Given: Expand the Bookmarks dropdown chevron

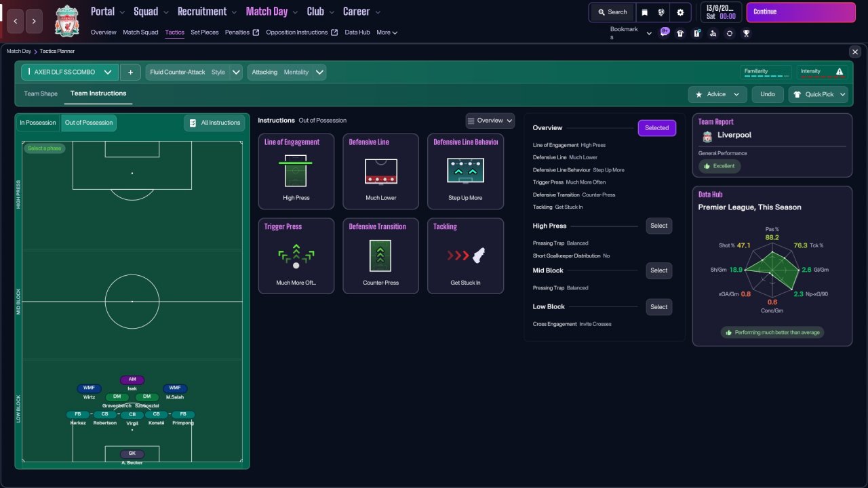Looking at the screenshot, I should tap(649, 33).
